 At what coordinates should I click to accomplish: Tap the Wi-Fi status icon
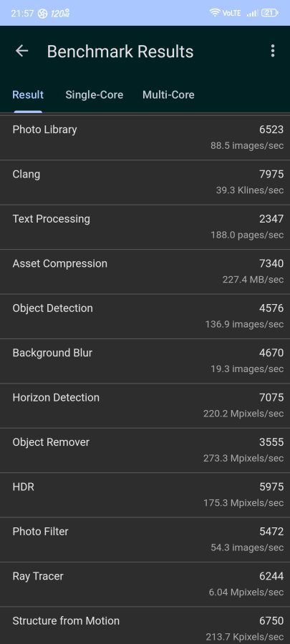pyautogui.click(x=214, y=13)
